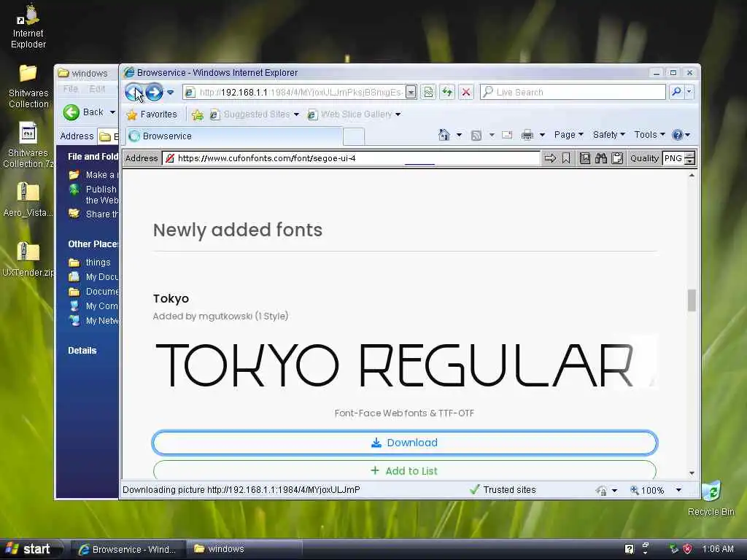Click into the Live Search box
747x560 pixels.
573,93
